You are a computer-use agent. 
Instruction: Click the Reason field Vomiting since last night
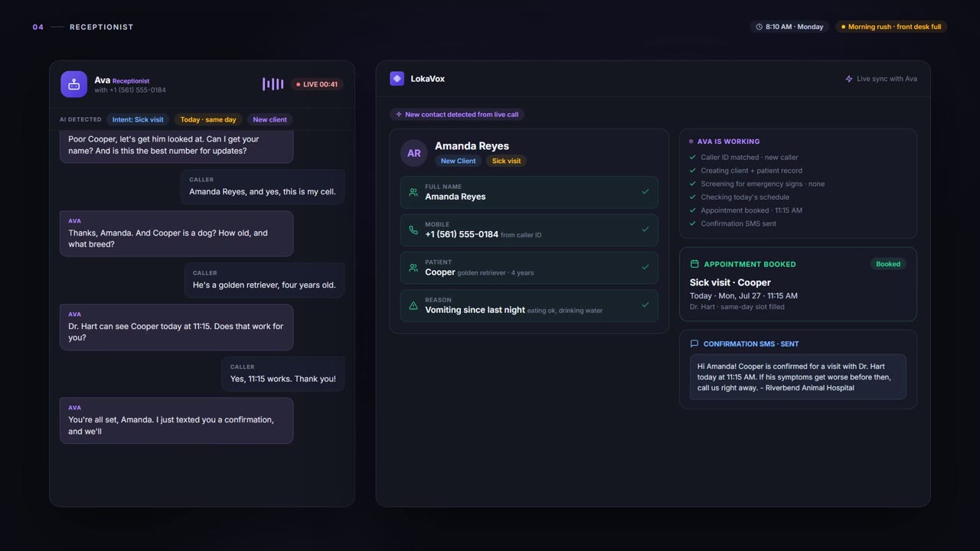[x=529, y=305]
